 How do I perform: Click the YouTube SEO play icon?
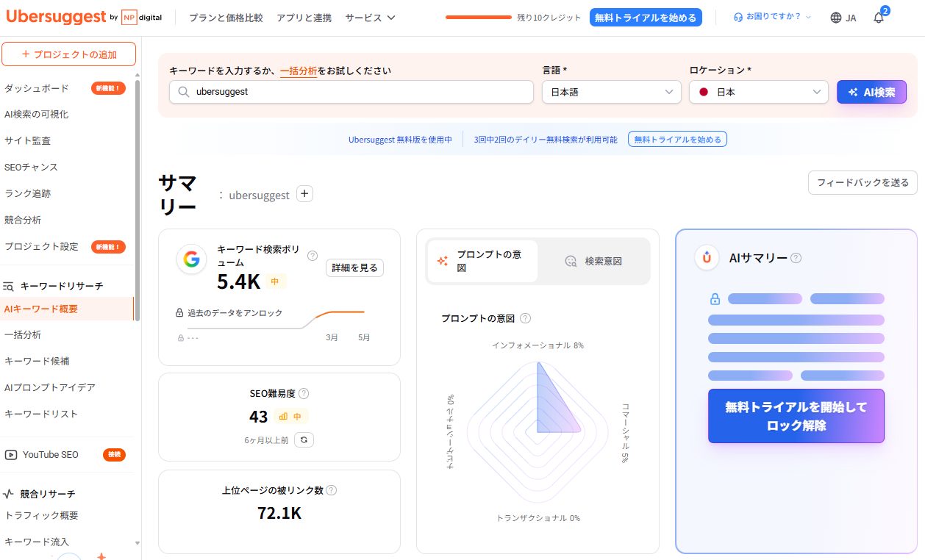(11, 455)
